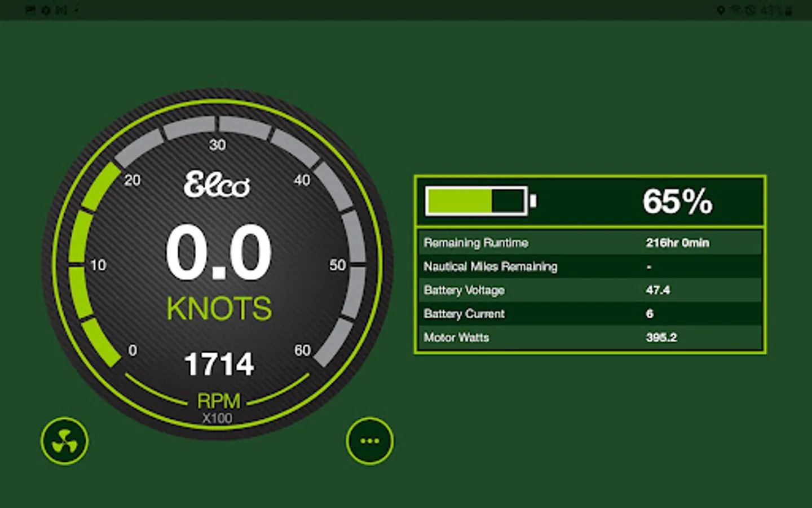Select the Nautical Miles Remaining label

coord(491,266)
